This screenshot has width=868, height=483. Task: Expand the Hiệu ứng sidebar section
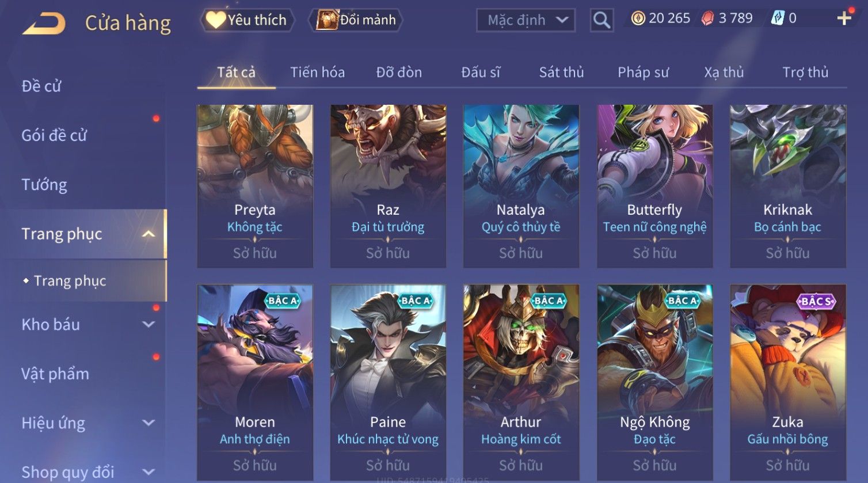[149, 423]
